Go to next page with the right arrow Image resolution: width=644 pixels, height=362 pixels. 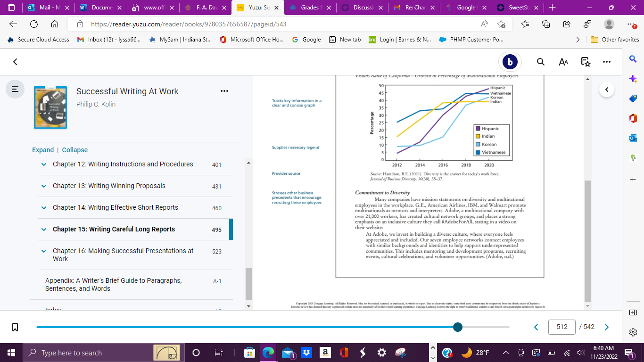coord(607,327)
